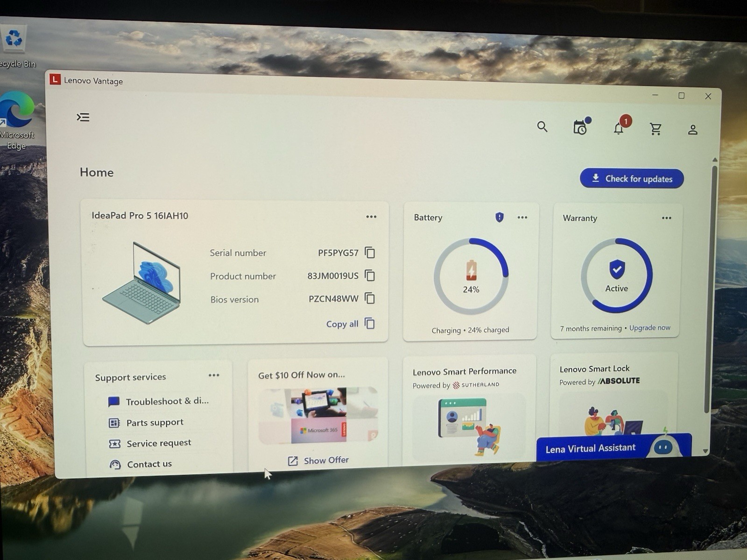Open Support services card options menu

[x=214, y=375]
